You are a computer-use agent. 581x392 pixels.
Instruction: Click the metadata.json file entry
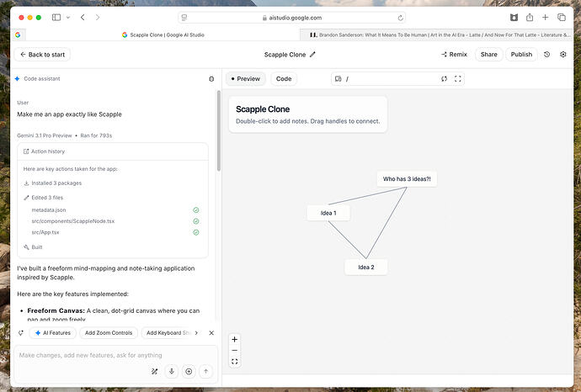49,210
